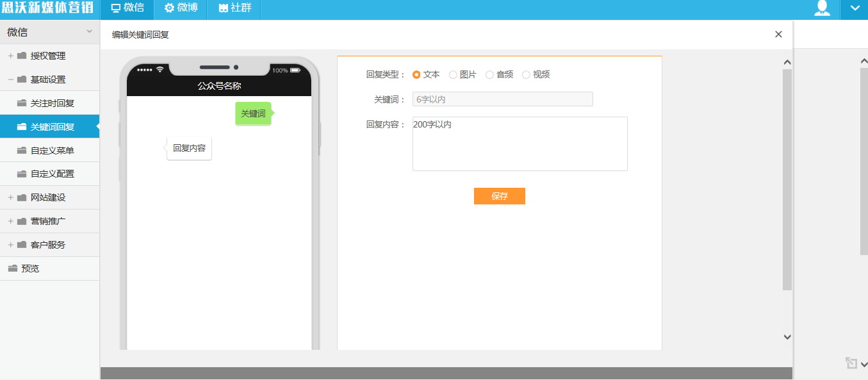Click the folder icon beside 自定义菜单
868x380 pixels.
pos(22,151)
